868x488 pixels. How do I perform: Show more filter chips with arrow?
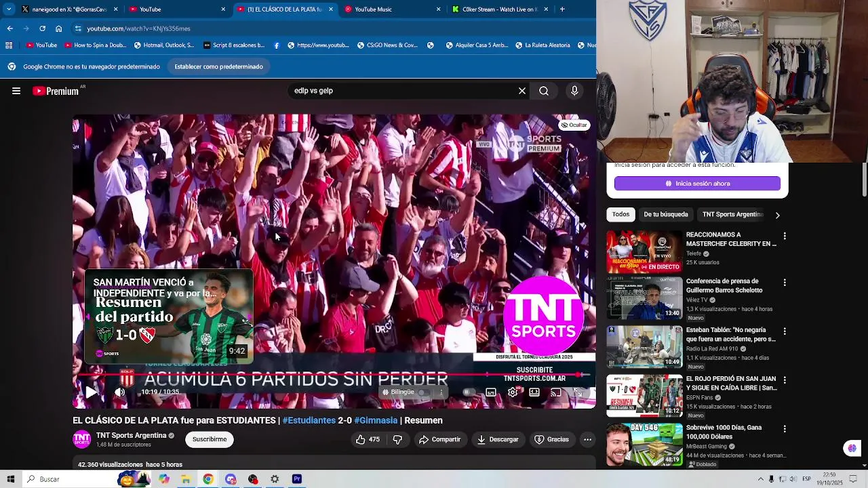(777, 215)
